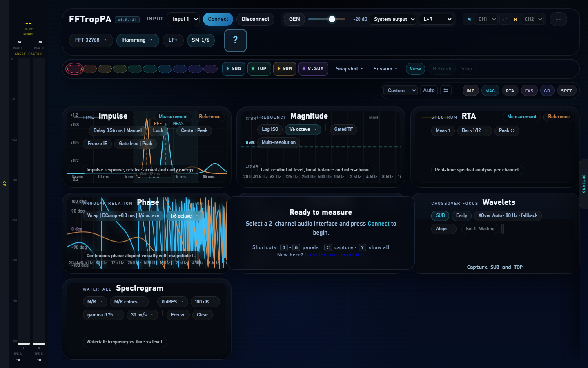Open the Session menu

[385, 69]
